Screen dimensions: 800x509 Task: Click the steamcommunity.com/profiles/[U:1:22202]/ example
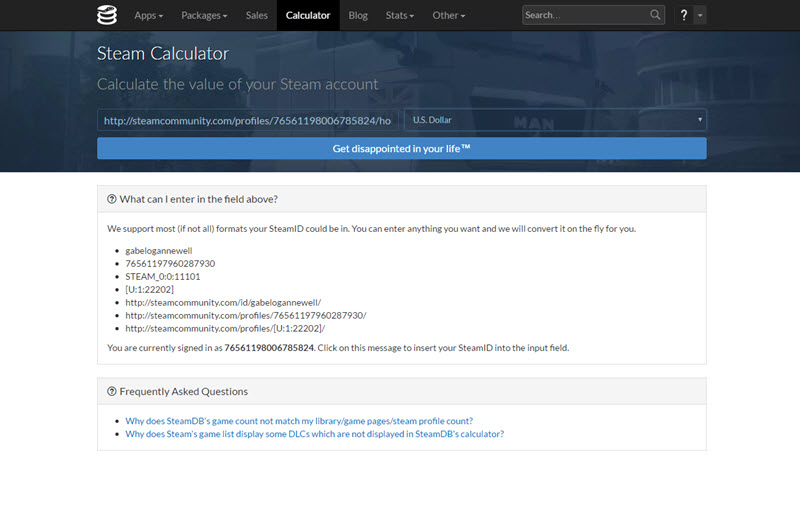pos(225,328)
